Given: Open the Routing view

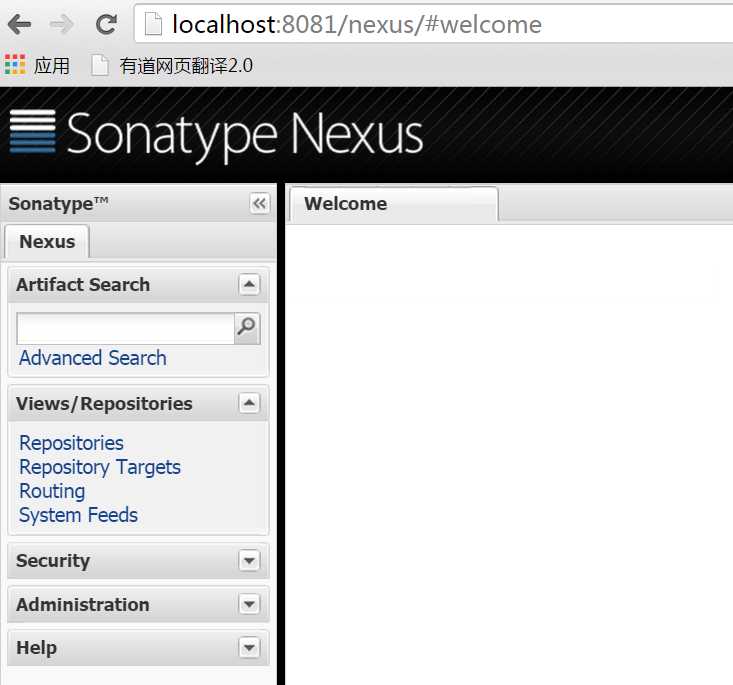Looking at the screenshot, I should [52, 491].
